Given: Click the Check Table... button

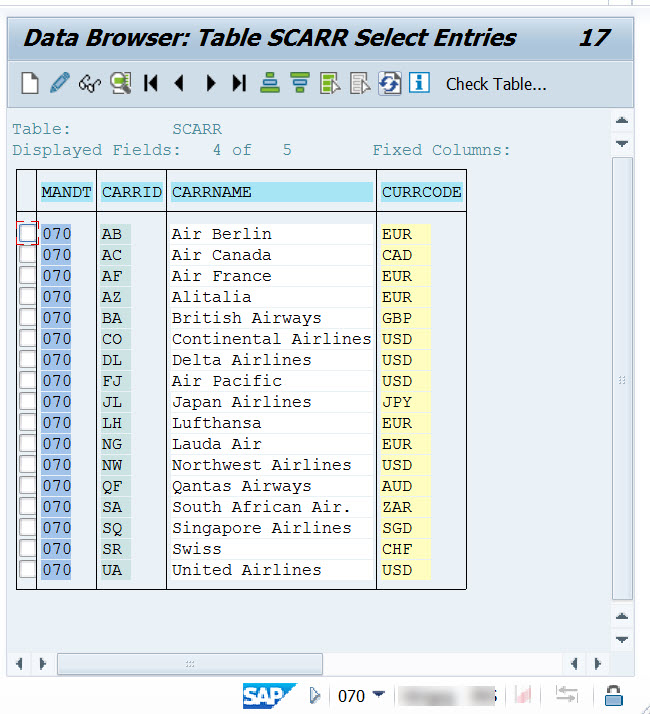Looking at the screenshot, I should pyautogui.click(x=496, y=84).
